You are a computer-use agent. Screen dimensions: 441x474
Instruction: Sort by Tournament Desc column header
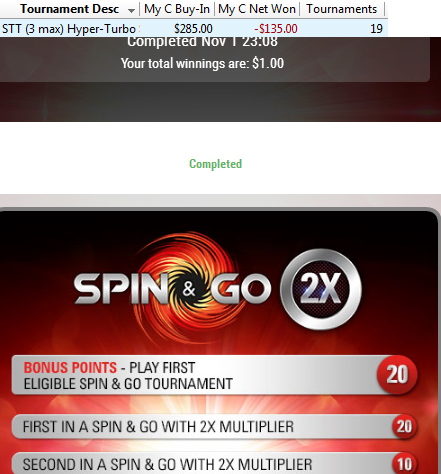[69, 9]
